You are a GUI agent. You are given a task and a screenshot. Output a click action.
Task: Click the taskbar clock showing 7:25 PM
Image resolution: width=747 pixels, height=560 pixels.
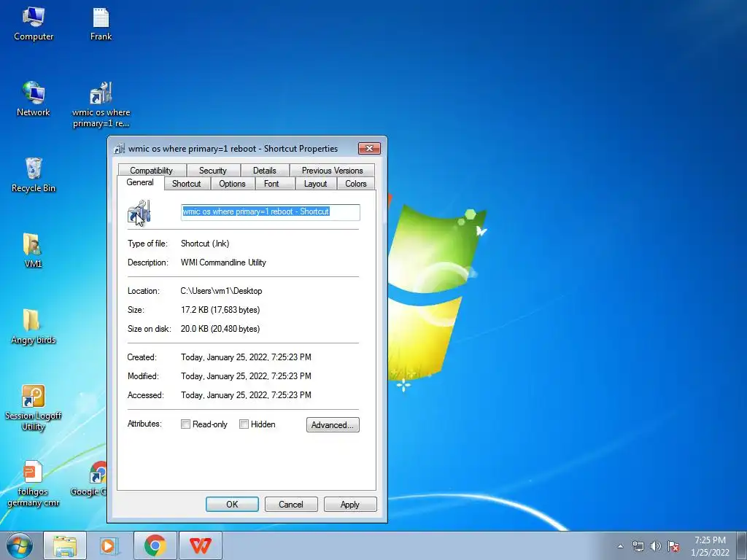pos(710,546)
